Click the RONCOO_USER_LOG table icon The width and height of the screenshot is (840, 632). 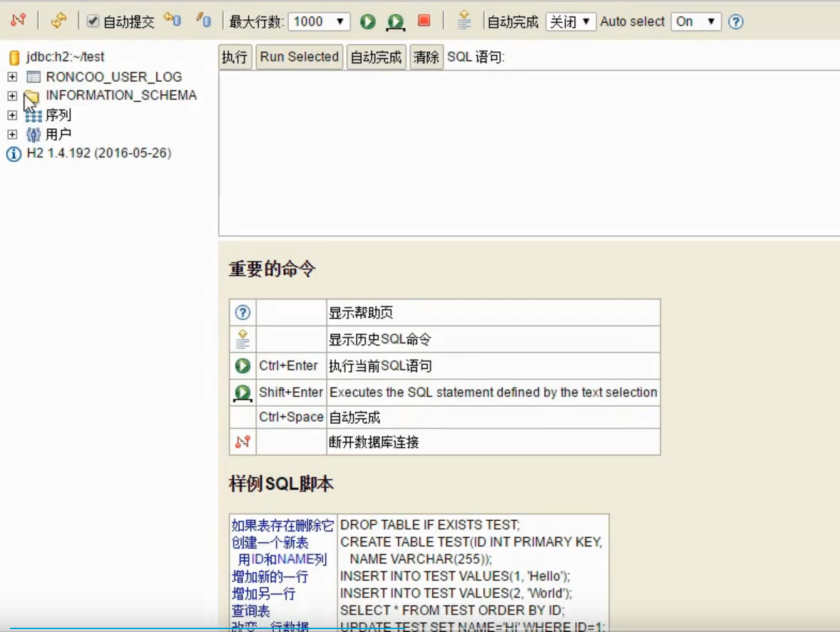tap(34, 77)
